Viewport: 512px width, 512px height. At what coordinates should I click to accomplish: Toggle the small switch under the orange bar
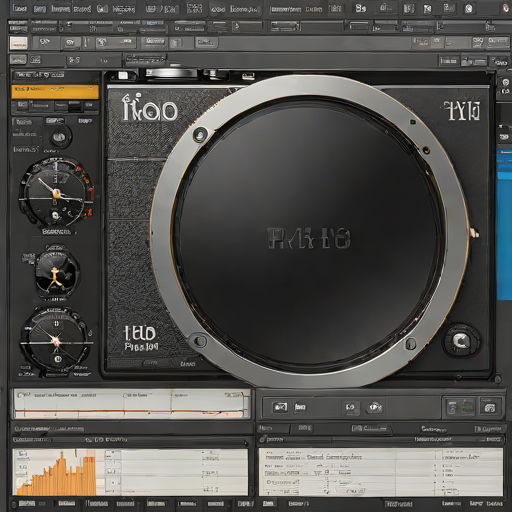(75, 106)
